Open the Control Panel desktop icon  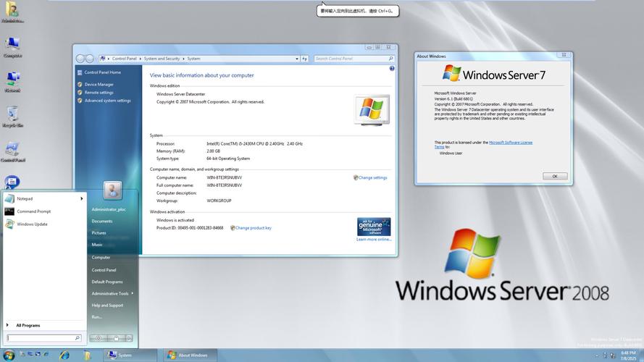tap(13, 151)
